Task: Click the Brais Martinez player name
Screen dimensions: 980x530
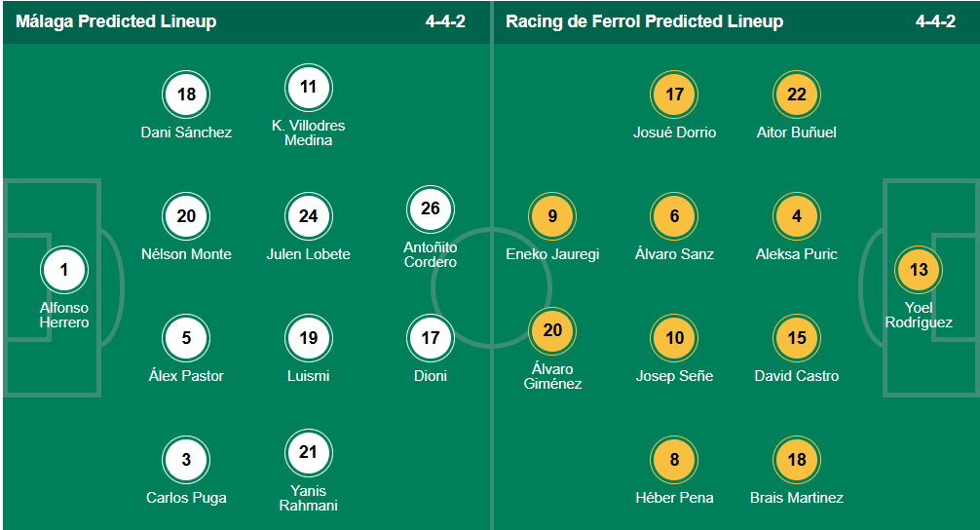Action: 796,498
